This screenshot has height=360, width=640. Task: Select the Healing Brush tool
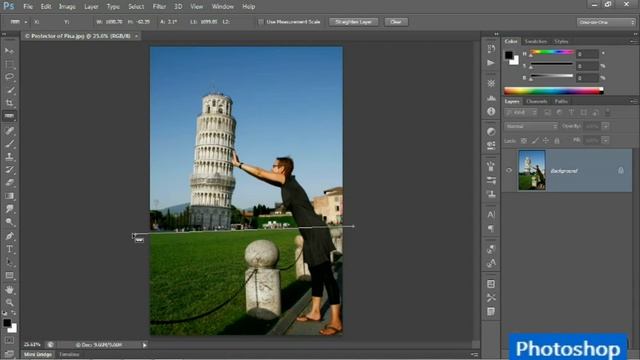pyautogui.click(x=9, y=131)
